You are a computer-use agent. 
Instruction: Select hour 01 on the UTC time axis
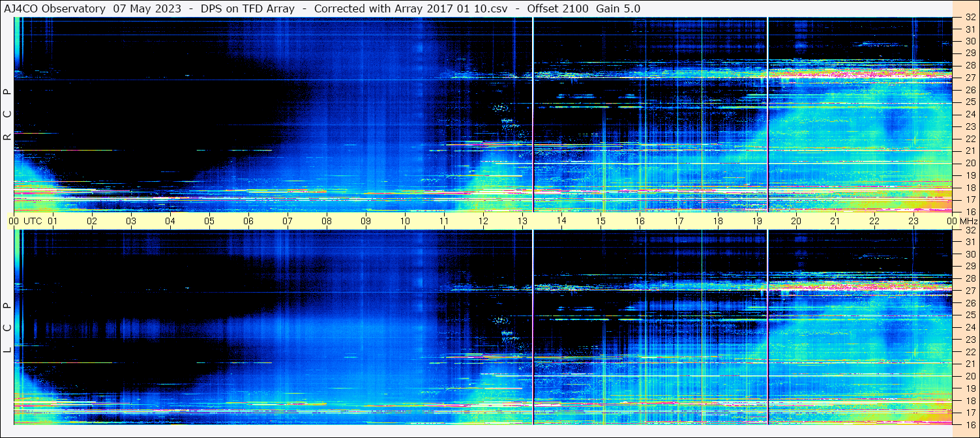pyautogui.click(x=53, y=221)
